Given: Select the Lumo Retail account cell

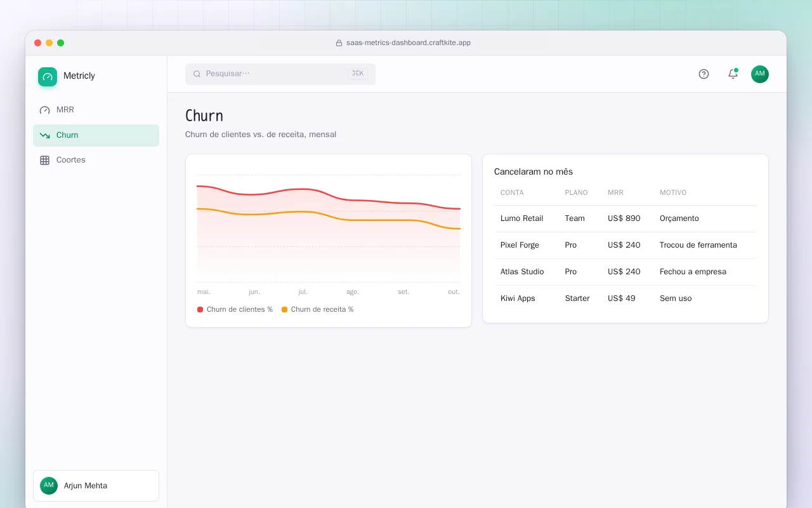Looking at the screenshot, I should tap(521, 218).
